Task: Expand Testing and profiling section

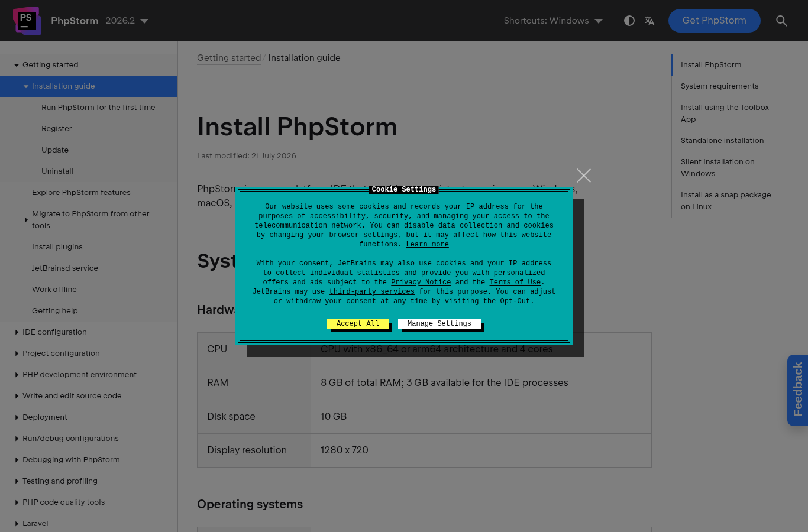Action: 17,481
